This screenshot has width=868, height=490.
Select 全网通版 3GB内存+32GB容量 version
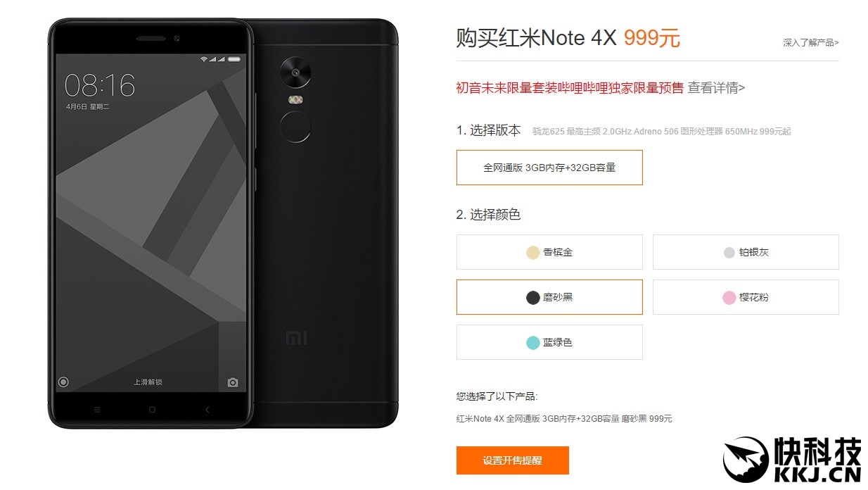coord(549,168)
